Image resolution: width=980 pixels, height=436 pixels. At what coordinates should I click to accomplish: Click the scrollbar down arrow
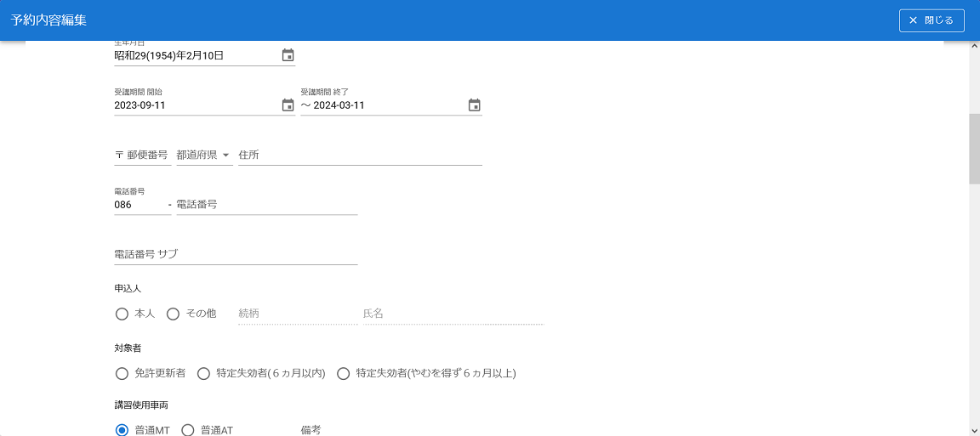[x=974, y=430]
